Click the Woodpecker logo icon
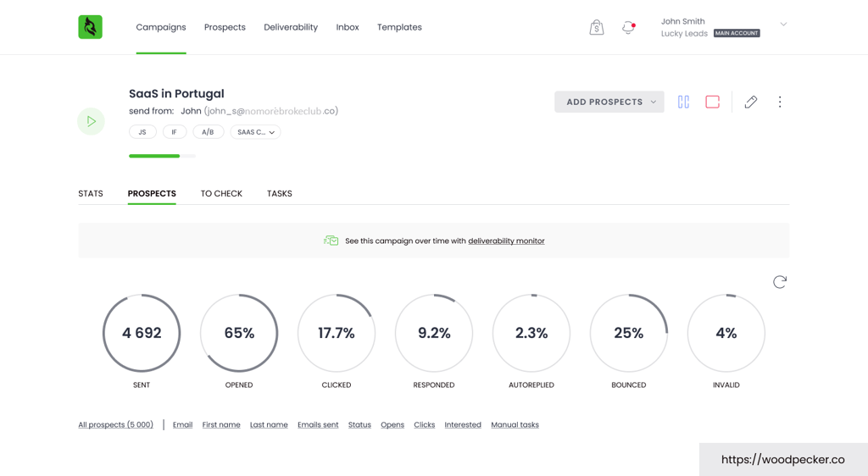Viewport: 868px width, 476px height. click(x=90, y=27)
